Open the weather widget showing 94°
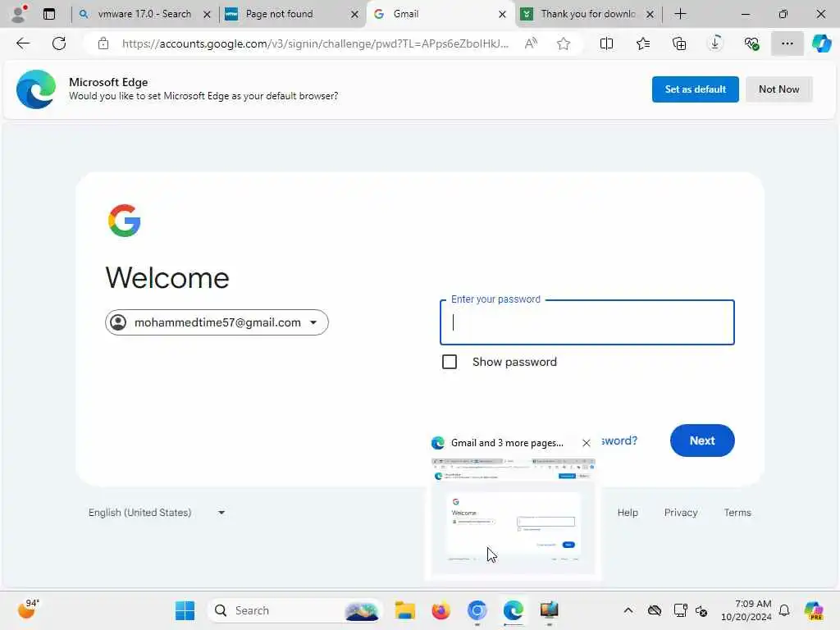This screenshot has width=840, height=630. coord(27,609)
